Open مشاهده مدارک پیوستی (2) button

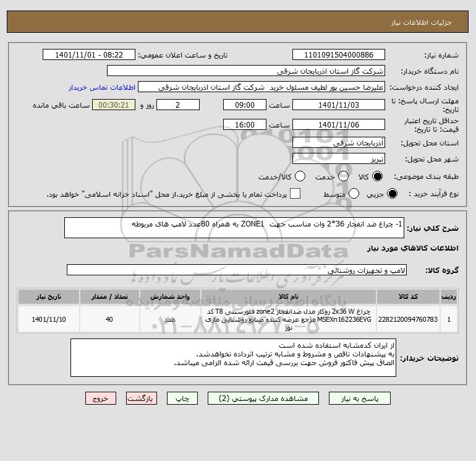(263, 399)
